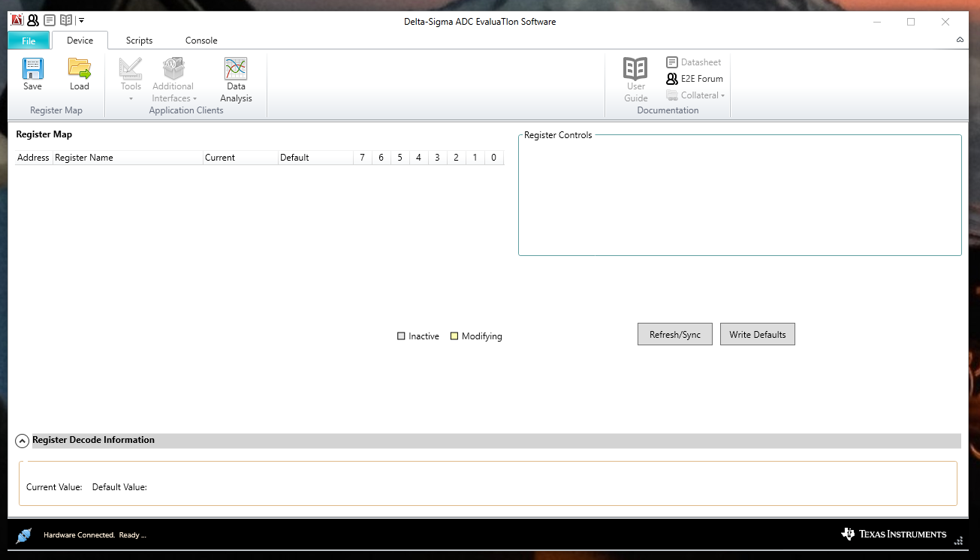This screenshot has width=980, height=560.
Task: Click the Write Defaults button
Action: pos(758,334)
